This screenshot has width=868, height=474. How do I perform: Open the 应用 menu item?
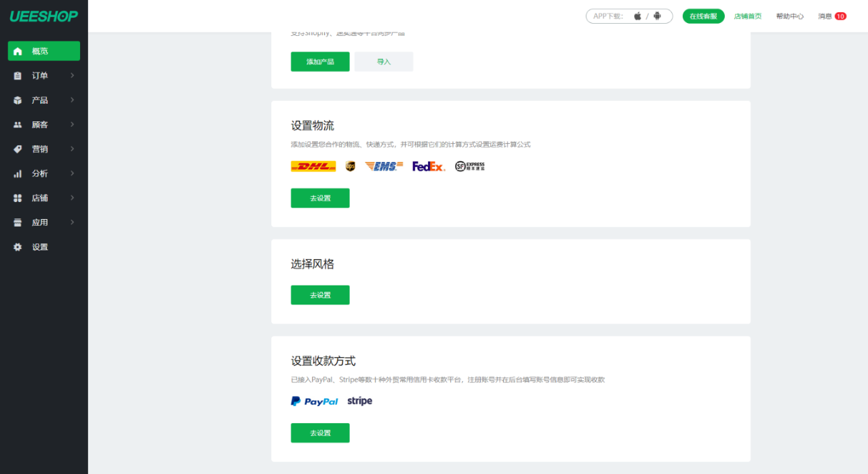44,222
